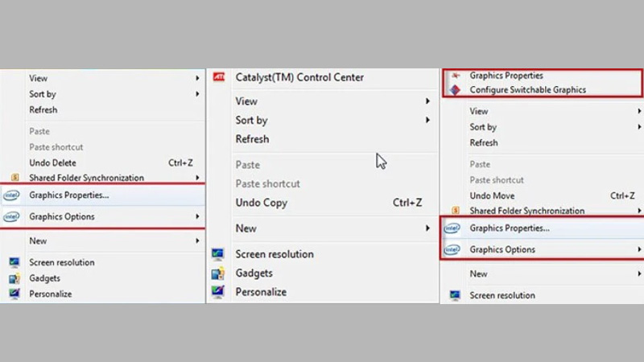Image resolution: width=644 pixels, height=362 pixels.
Task: Open Catalyst(TM) Control Center from the menu
Action: pos(299,78)
